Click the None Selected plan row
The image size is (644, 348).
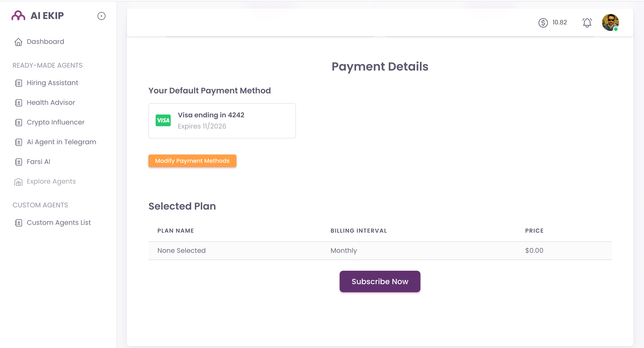point(380,251)
